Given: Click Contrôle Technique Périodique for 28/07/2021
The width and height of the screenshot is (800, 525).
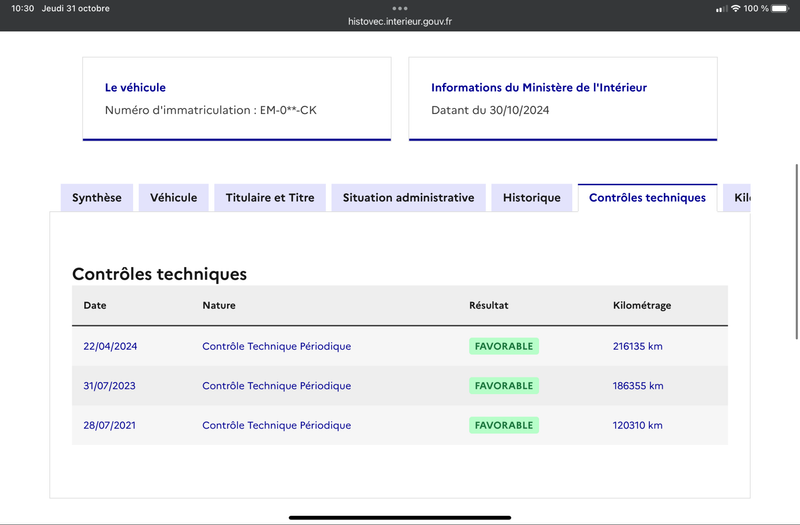Looking at the screenshot, I should pos(277,425).
